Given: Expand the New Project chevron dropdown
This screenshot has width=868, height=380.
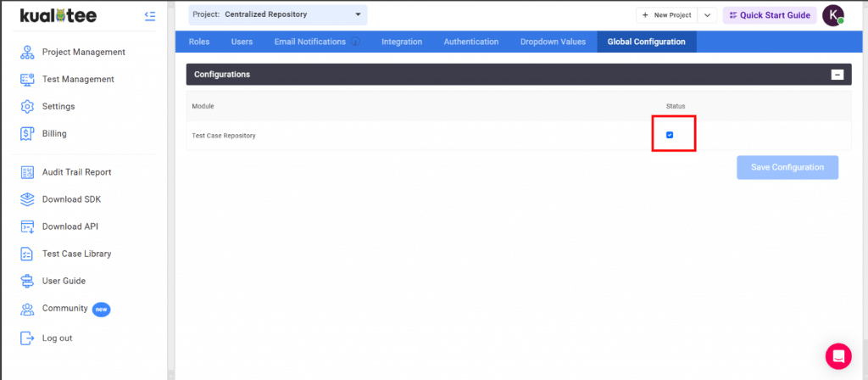Looking at the screenshot, I should [707, 15].
